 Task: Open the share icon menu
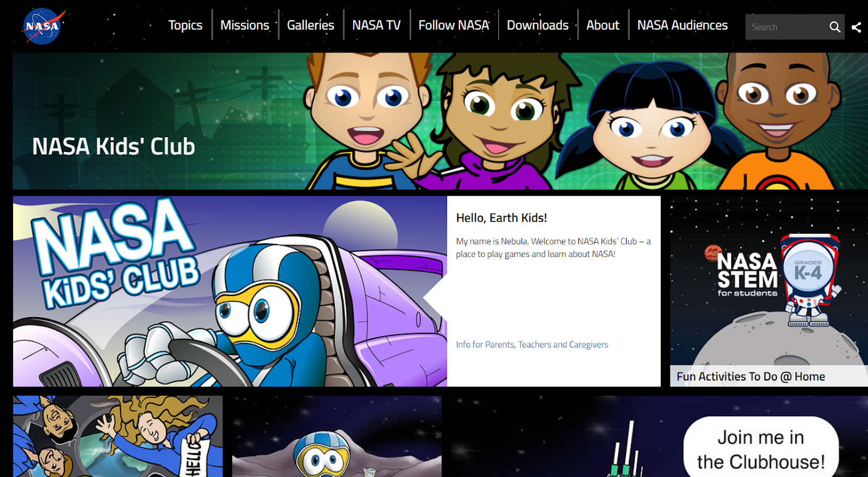[x=857, y=27]
